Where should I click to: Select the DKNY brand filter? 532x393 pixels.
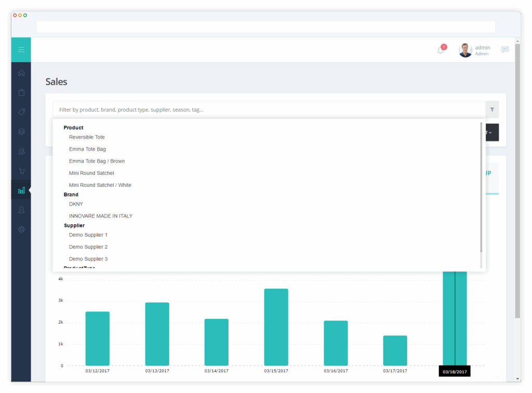coord(76,204)
